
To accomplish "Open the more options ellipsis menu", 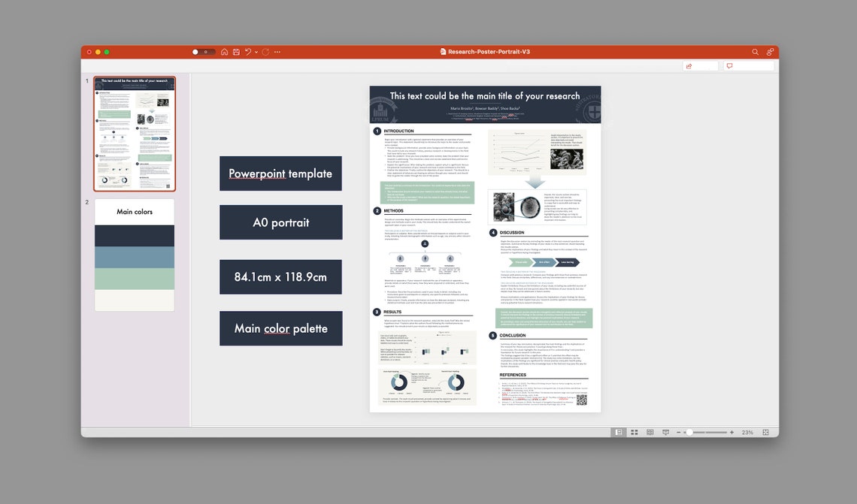I will tap(277, 52).
